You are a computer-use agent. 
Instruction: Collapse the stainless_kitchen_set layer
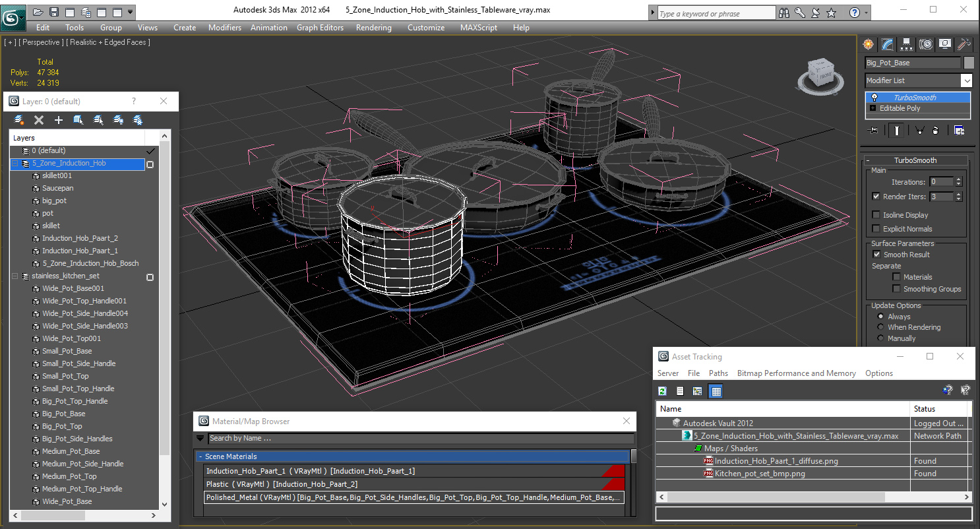pyautogui.click(x=15, y=276)
